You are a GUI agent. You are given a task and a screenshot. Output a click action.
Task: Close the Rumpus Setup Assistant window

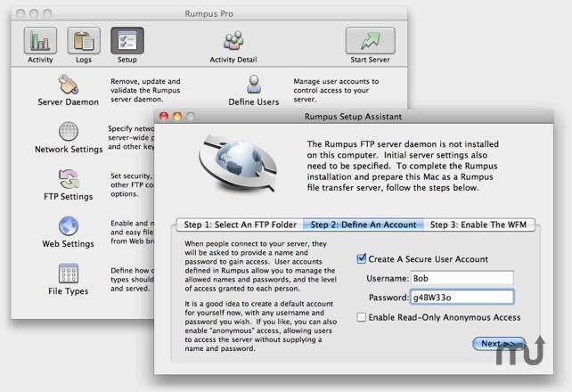[164, 117]
